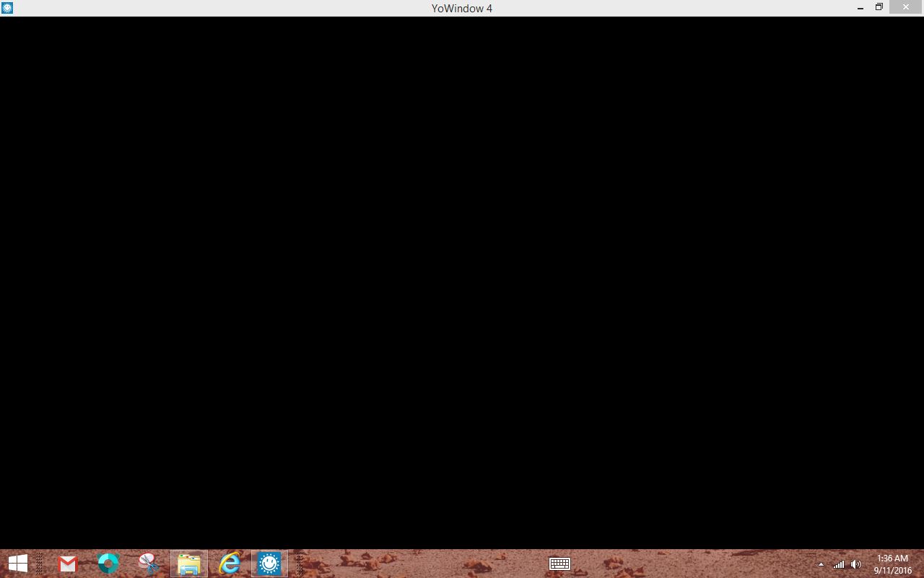This screenshot has height=578, width=924.
Task: Open the teal circular app on the taskbar
Action: coord(108,564)
